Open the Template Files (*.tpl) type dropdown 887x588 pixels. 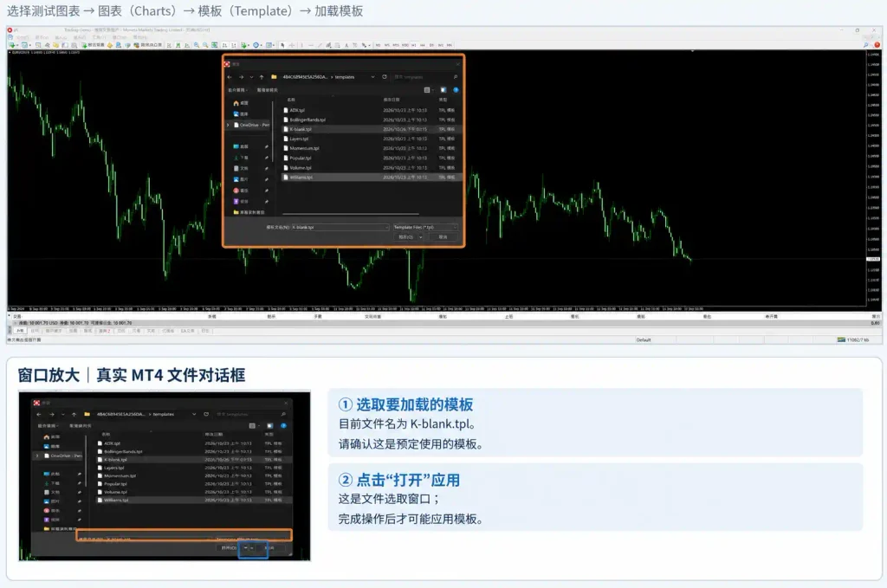pyautogui.click(x=424, y=227)
